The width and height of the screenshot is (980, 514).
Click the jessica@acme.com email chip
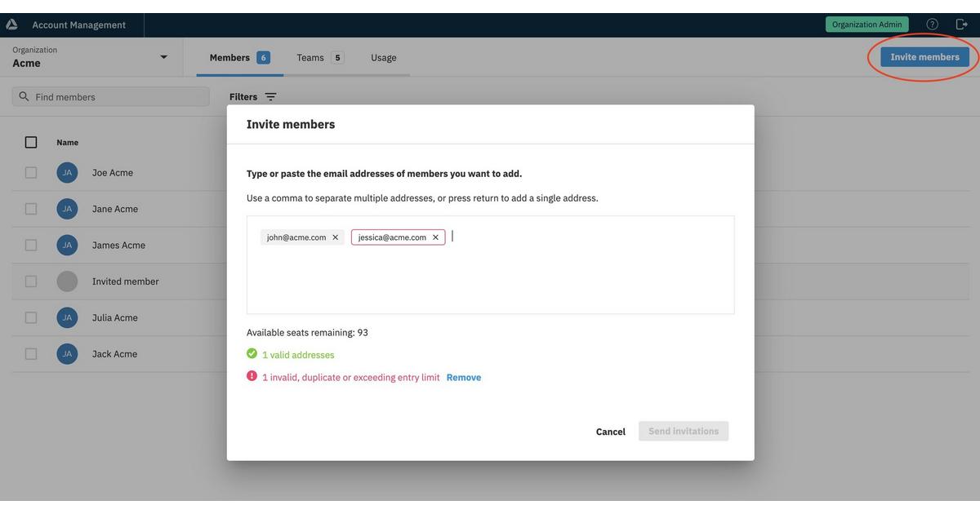click(399, 237)
